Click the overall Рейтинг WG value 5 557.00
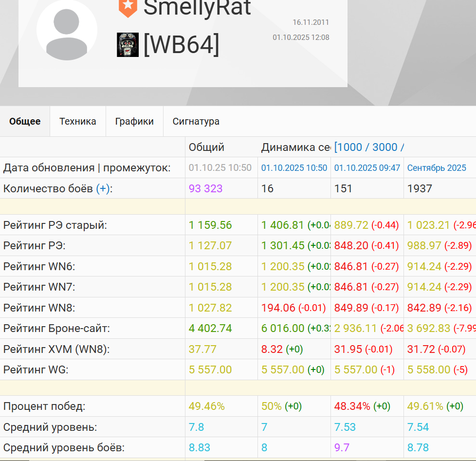Screen dimensions: 476x461 pyautogui.click(x=210, y=369)
